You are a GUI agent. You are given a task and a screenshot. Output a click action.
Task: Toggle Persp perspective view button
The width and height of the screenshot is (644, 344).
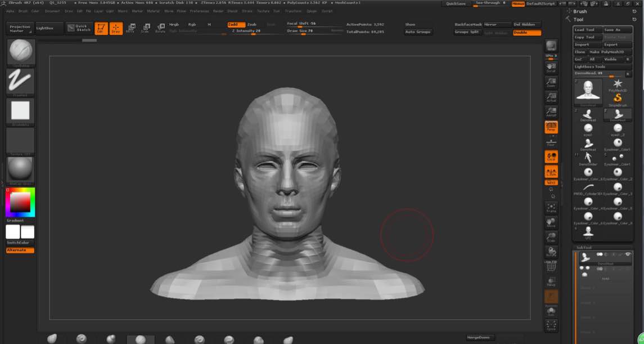click(x=551, y=128)
